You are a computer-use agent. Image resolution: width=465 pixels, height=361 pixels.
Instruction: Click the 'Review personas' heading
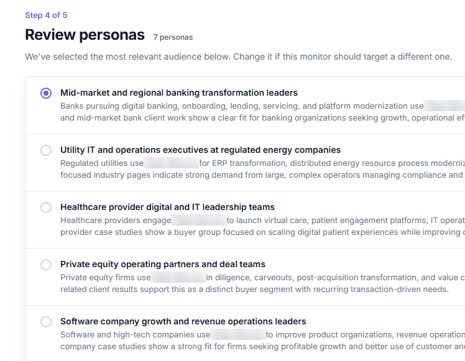click(85, 35)
